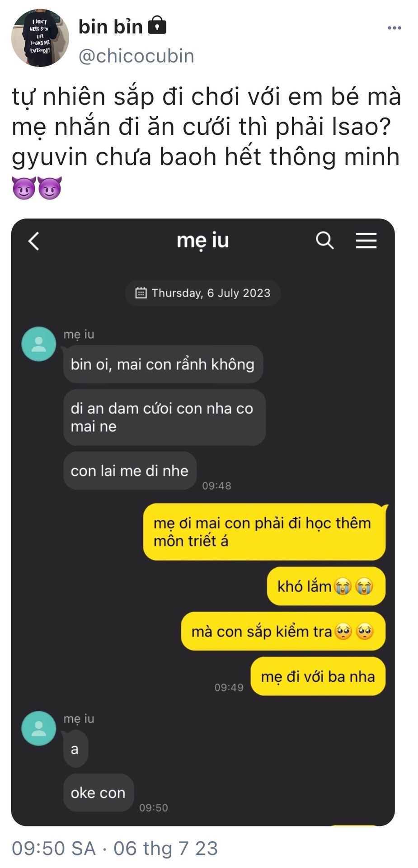418x868 pixels.
Task: Tap the 'Thursday, 6 July 2023' date chip
Action: click(x=203, y=293)
